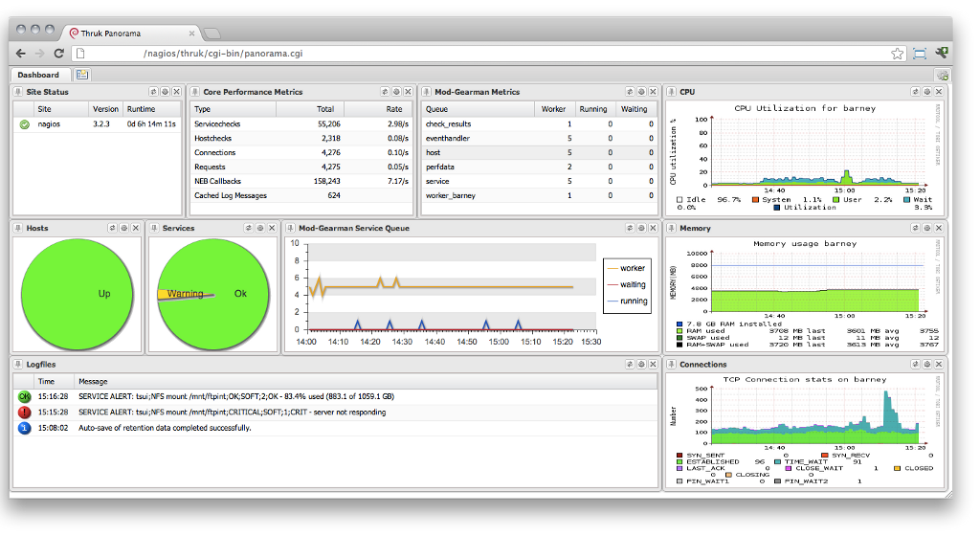The width and height of the screenshot is (980, 536).
Task: Select the Thruk Panorama browser tab
Action: click(131, 33)
